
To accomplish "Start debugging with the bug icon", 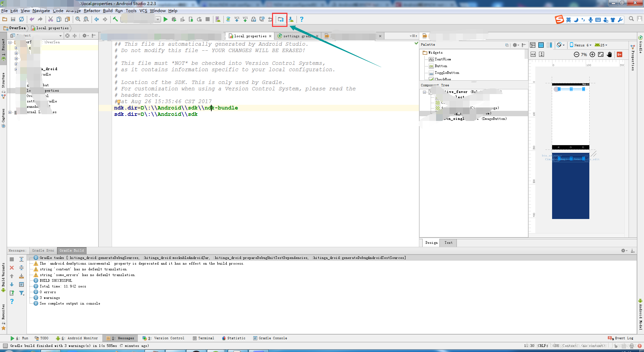I will (x=174, y=19).
